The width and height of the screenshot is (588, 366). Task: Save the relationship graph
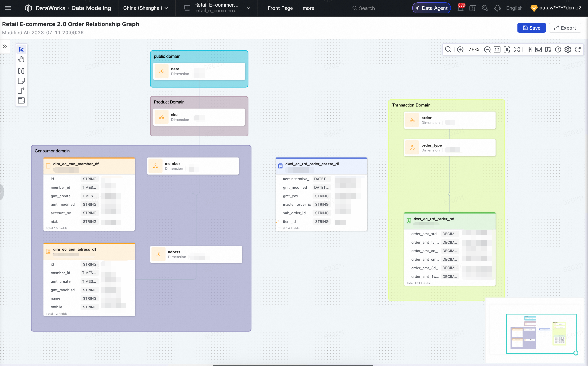[531, 28]
